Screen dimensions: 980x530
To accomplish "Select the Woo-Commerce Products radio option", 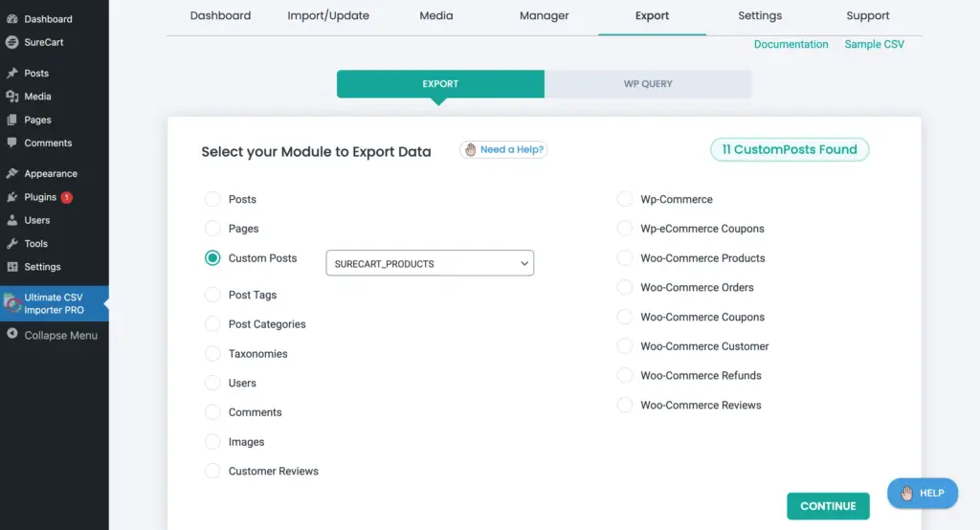I will coord(624,258).
